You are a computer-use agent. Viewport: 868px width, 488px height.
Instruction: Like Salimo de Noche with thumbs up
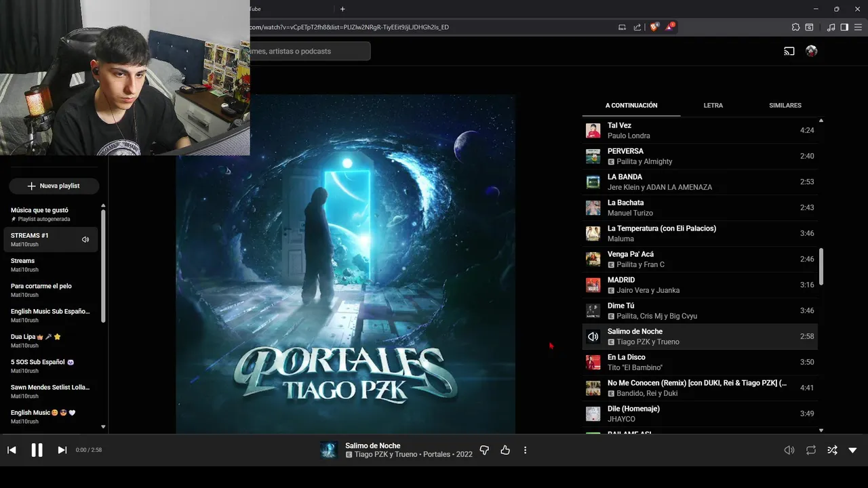coord(505,450)
